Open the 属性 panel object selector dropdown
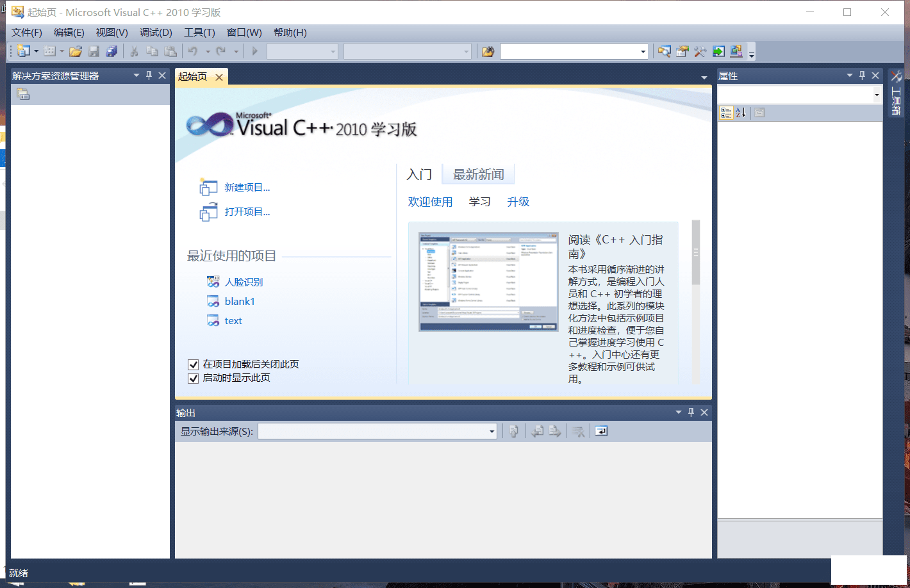Viewport: 910px width, 588px height. point(877,95)
